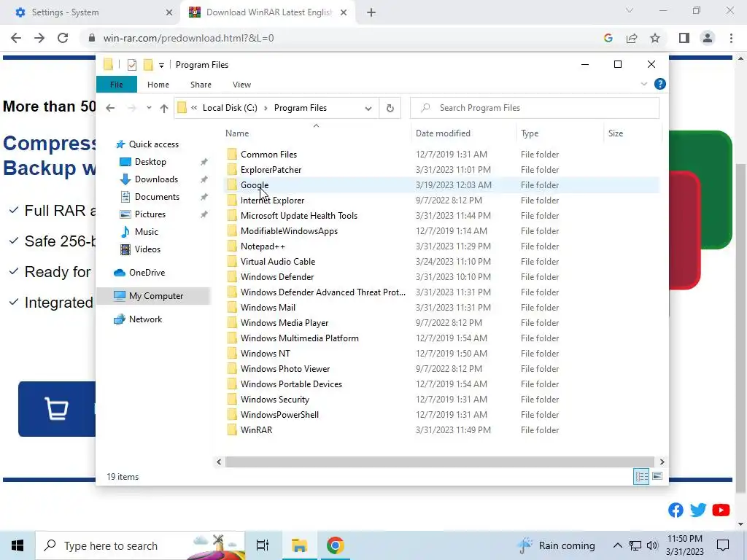Close the Download WinRAR tab
747x560 pixels.
pos(344,13)
